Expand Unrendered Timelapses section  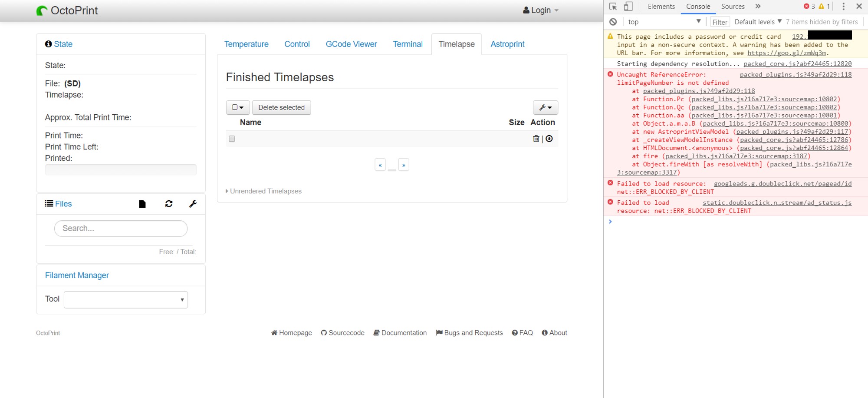263,191
